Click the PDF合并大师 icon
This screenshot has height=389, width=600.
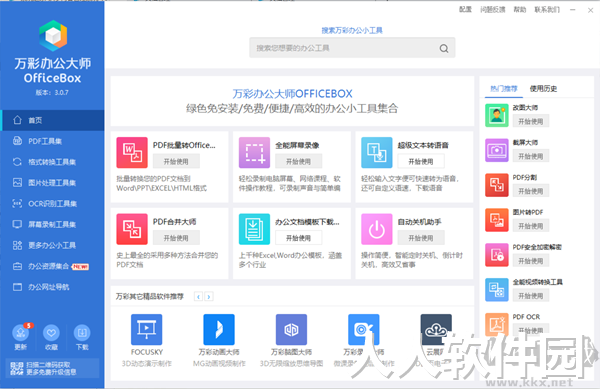pyautogui.click(x=132, y=229)
